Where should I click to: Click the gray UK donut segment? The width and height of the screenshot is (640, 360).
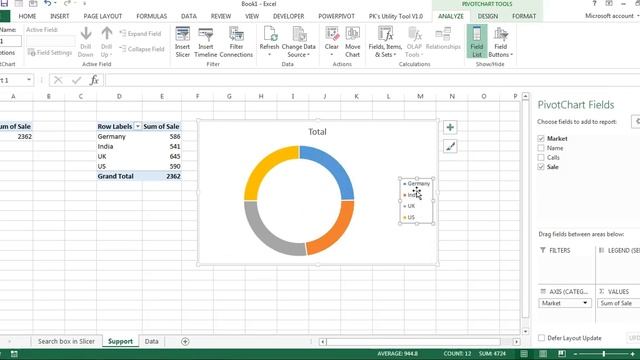pos(264,235)
